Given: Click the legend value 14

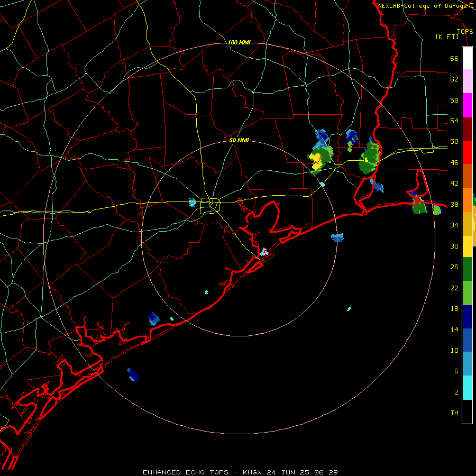Looking at the screenshot, I should click(x=454, y=329).
